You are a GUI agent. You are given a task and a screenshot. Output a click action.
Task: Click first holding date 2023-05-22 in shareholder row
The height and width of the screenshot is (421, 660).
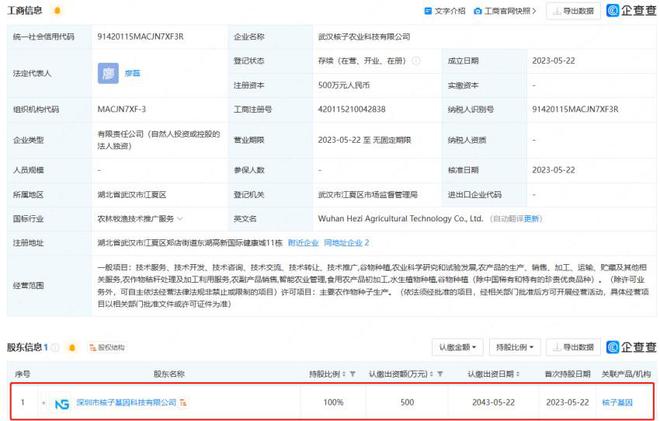click(x=567, y=402)
